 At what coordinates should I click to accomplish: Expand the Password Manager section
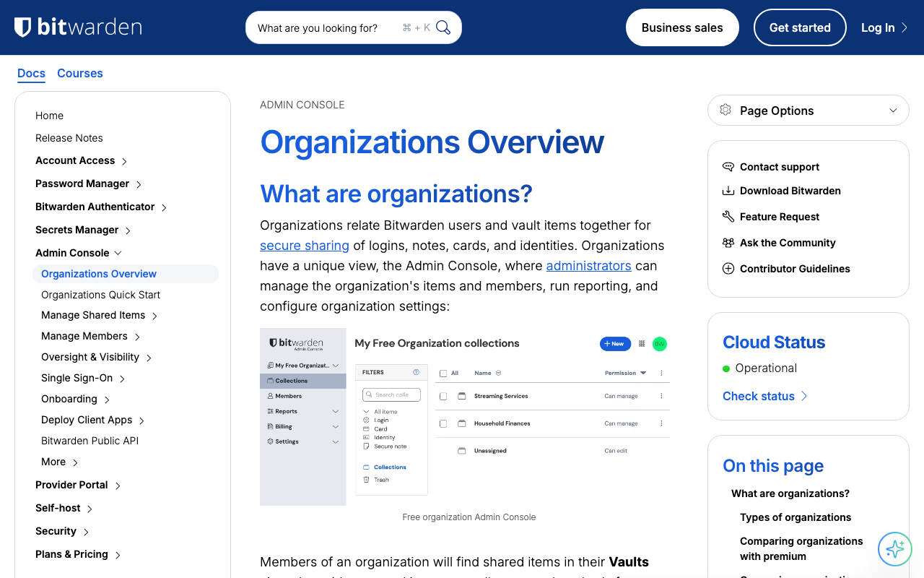coord(139,184)
